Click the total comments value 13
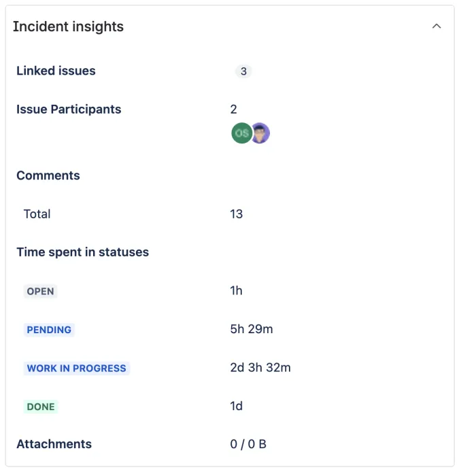Screen dimensions: 463x476 click(237, 214)
